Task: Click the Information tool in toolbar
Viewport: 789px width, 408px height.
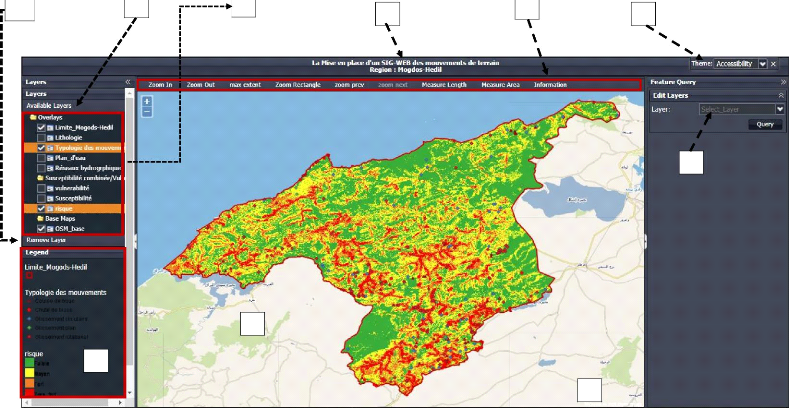Action: pos(550,85)
